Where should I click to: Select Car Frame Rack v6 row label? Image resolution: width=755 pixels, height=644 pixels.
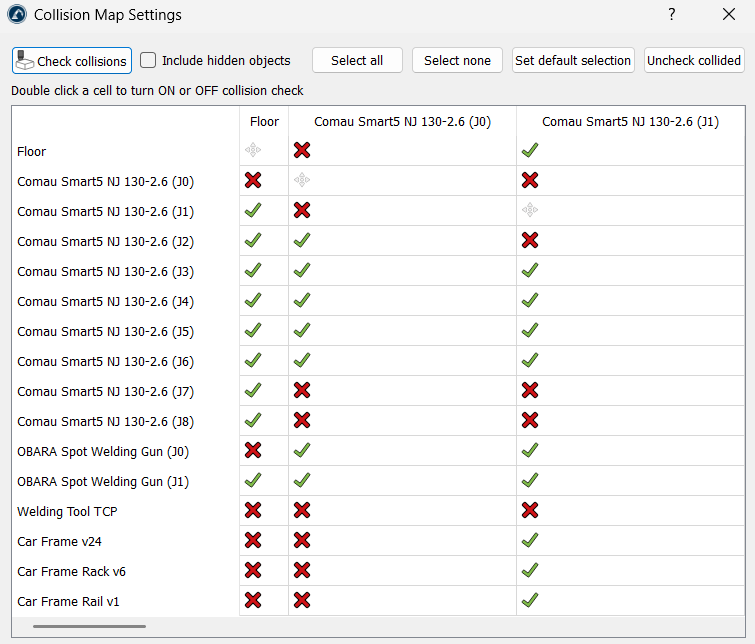(x=71, y=571)
